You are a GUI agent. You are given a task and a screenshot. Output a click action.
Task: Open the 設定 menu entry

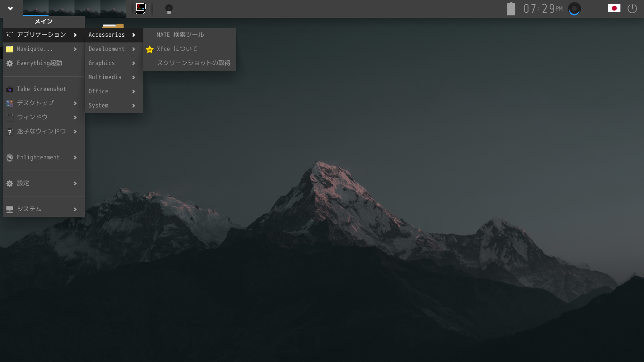(44, 183)
